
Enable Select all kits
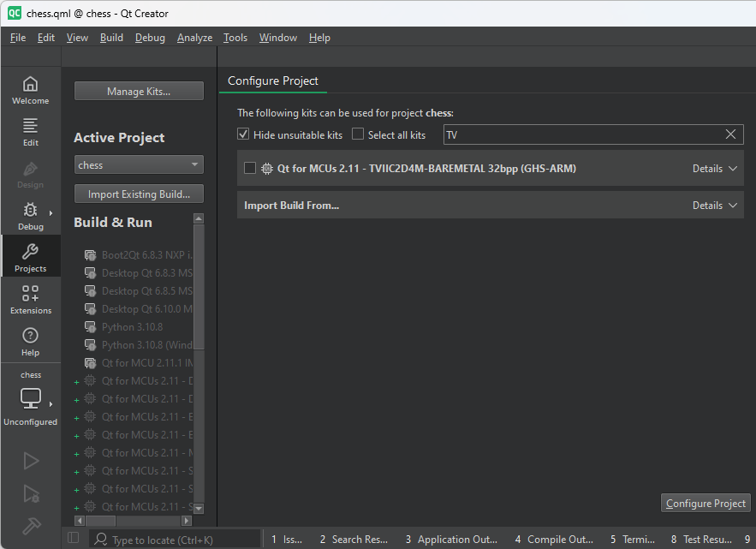click(357, 134)
